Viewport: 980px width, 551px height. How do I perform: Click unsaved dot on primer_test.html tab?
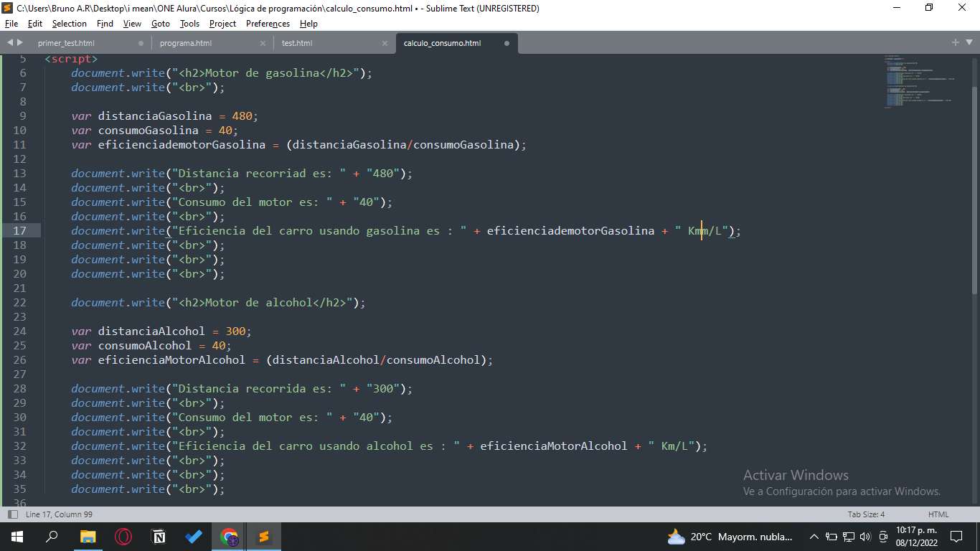[x=141, y=43]
